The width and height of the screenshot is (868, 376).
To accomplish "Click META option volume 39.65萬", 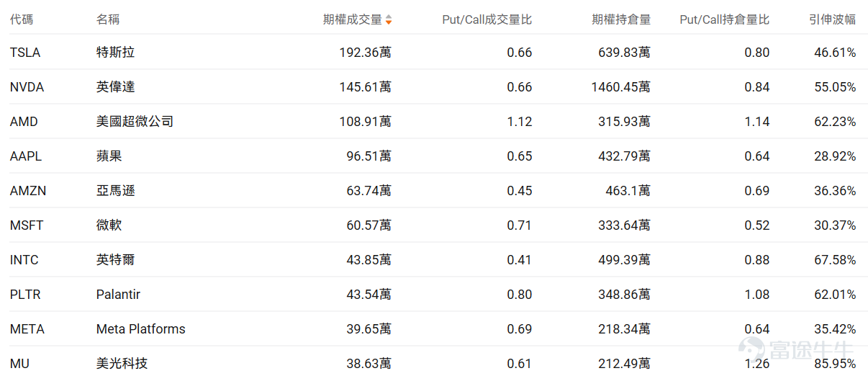I will (369, 329).
